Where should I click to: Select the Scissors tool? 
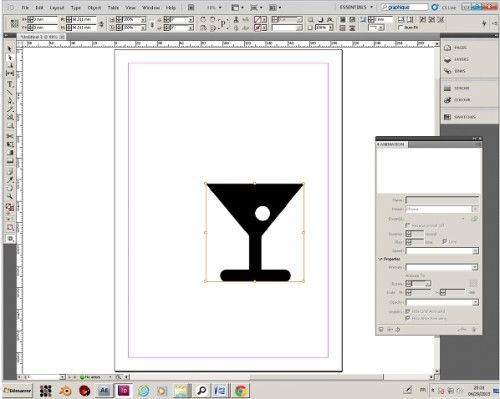click(10, 136)
